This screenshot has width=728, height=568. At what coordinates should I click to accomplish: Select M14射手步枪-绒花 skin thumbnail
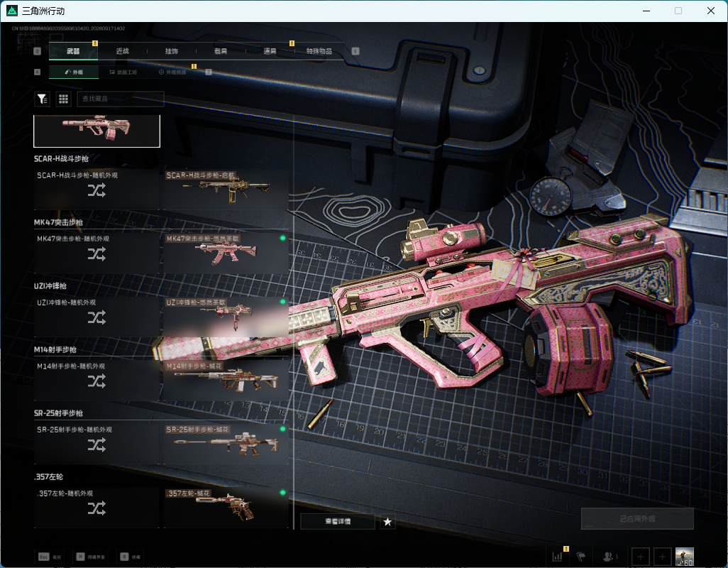pos(226,380)
